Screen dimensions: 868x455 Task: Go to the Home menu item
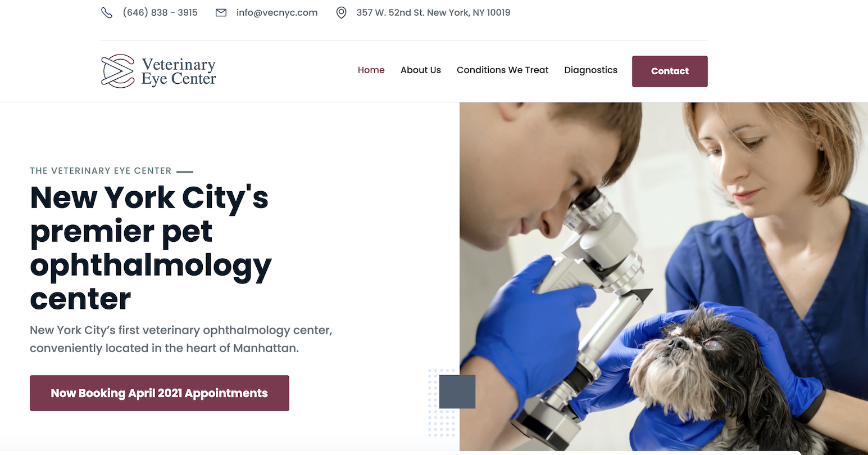coord(371,70)
